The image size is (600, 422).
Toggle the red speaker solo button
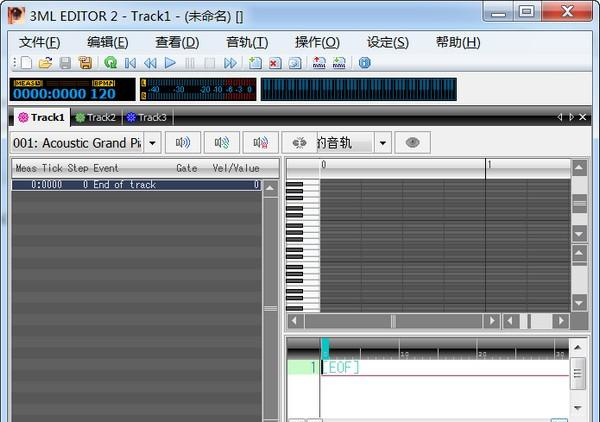261,143
